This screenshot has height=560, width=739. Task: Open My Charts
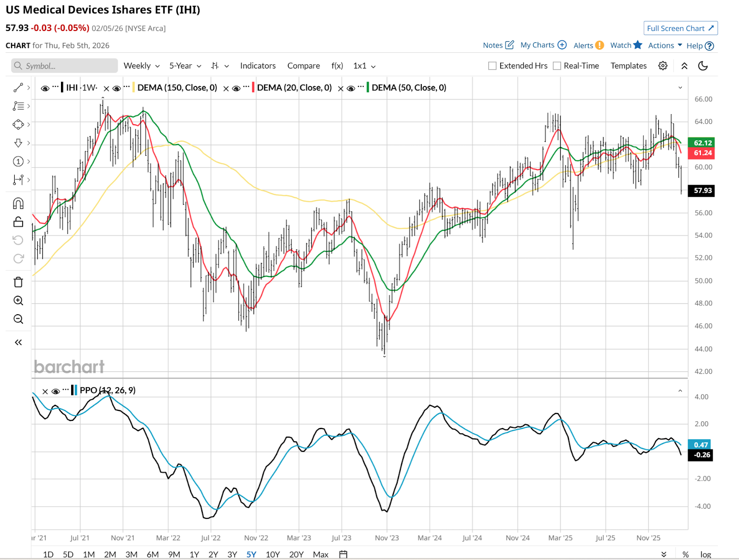click(x=543, y=45)
